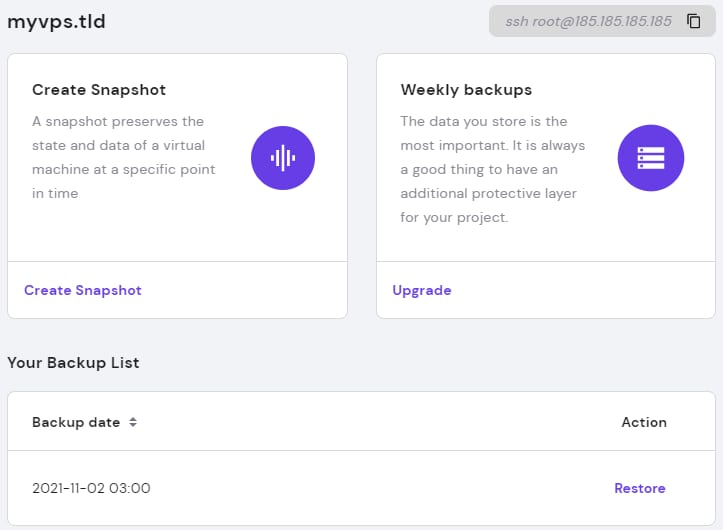This screenshot has height=530, width=723.
Task: Open the Create Snapshot link
Action: coord(83,290)
